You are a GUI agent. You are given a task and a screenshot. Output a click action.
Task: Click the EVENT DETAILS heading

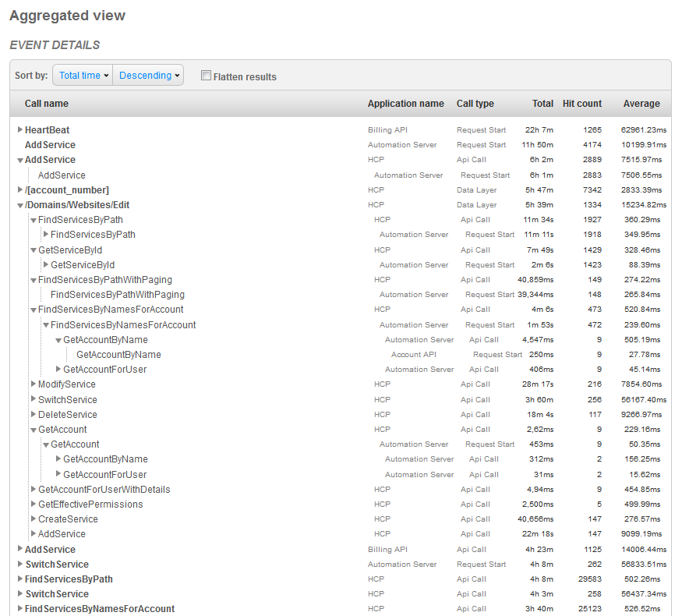55,45
